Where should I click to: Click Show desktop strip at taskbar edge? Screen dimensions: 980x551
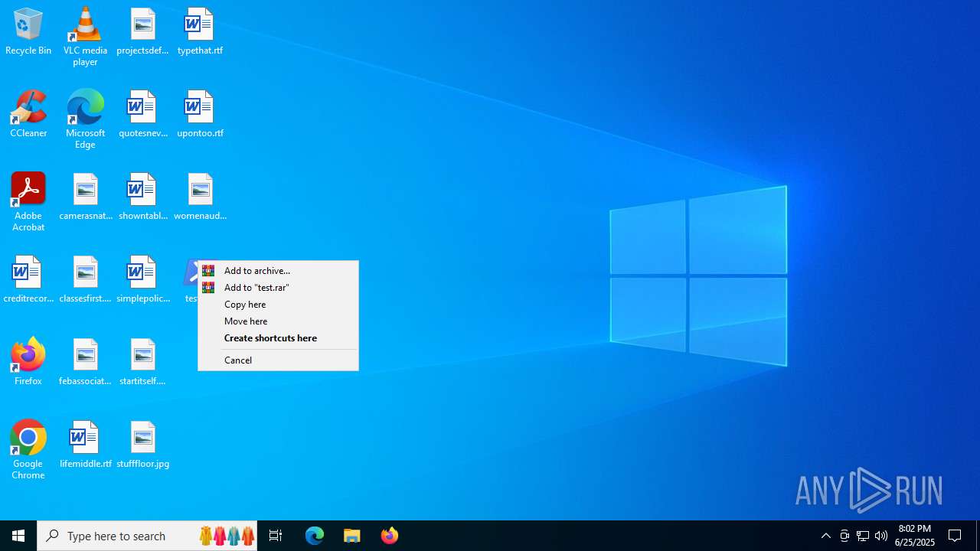point(978,536)
